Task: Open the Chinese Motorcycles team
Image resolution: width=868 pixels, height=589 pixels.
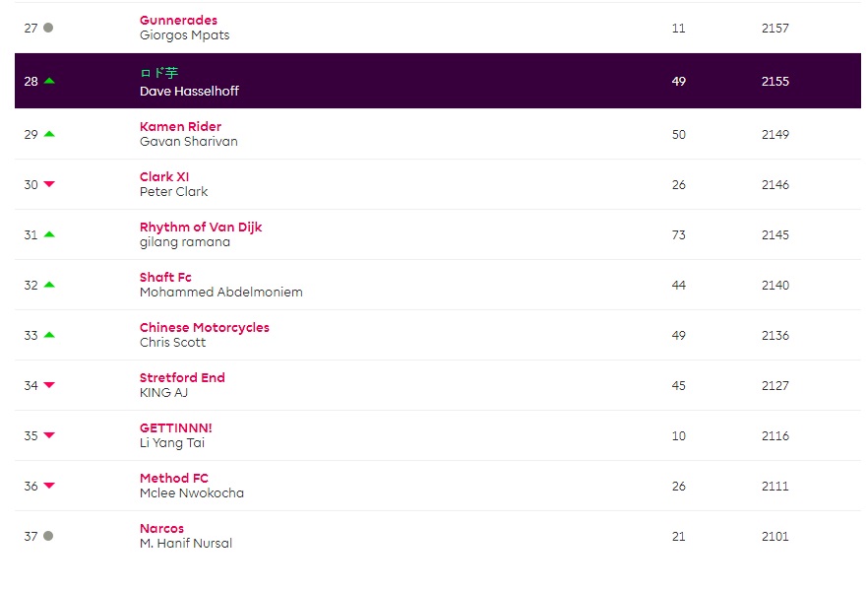Action: 204,327
